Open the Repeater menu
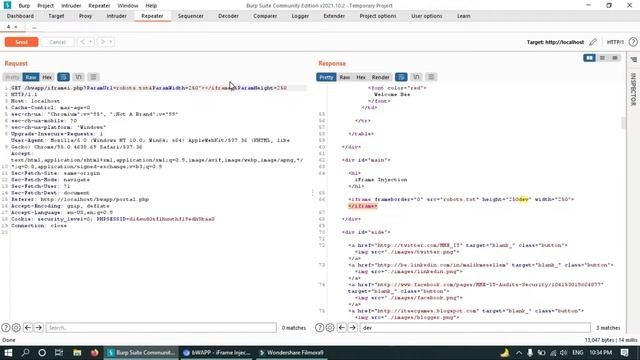Image resolution: width=640 pixels, height=360 pixels. pyautogui.click(x=99, y=6)
